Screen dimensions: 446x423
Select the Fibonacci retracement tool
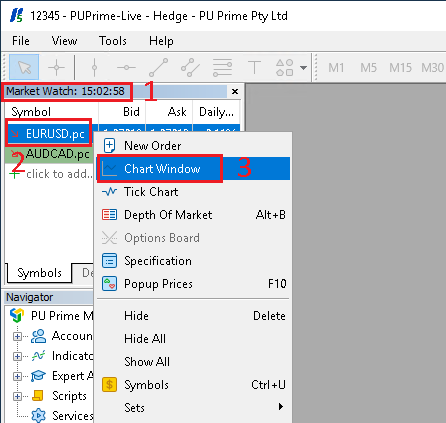pyautogui.click(x=222, y=67)
